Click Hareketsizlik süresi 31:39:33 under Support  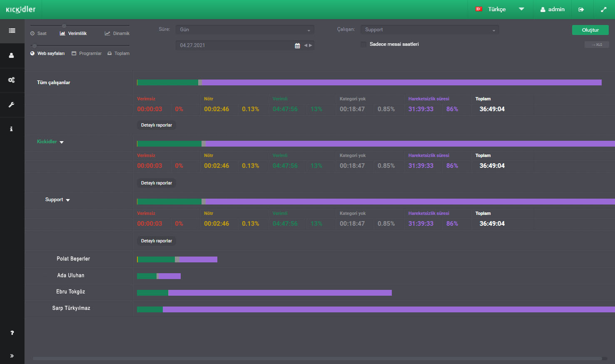(x=421, y=224)
